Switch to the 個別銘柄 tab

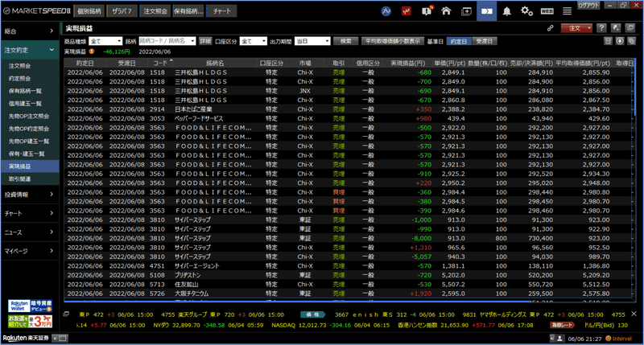tap(89, 11)
